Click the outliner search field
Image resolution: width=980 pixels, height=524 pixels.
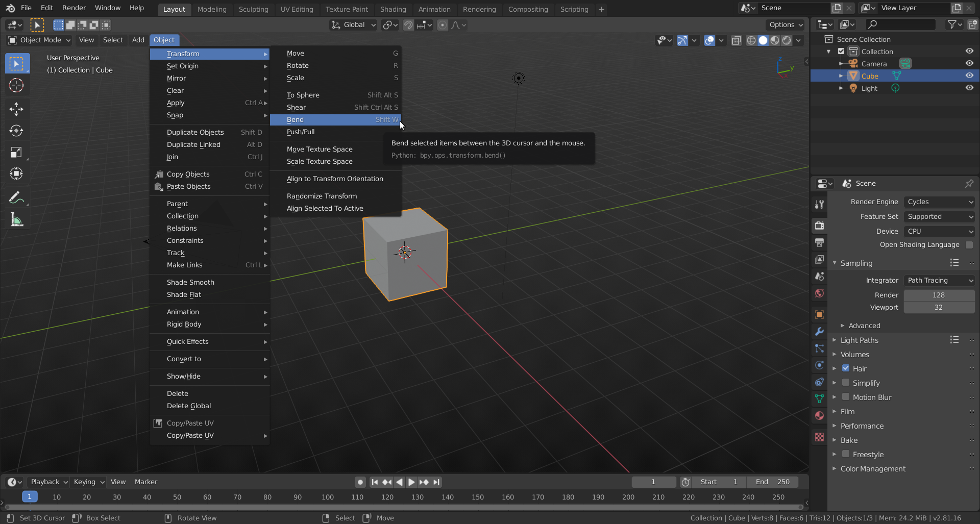click(x=901, y=24)
